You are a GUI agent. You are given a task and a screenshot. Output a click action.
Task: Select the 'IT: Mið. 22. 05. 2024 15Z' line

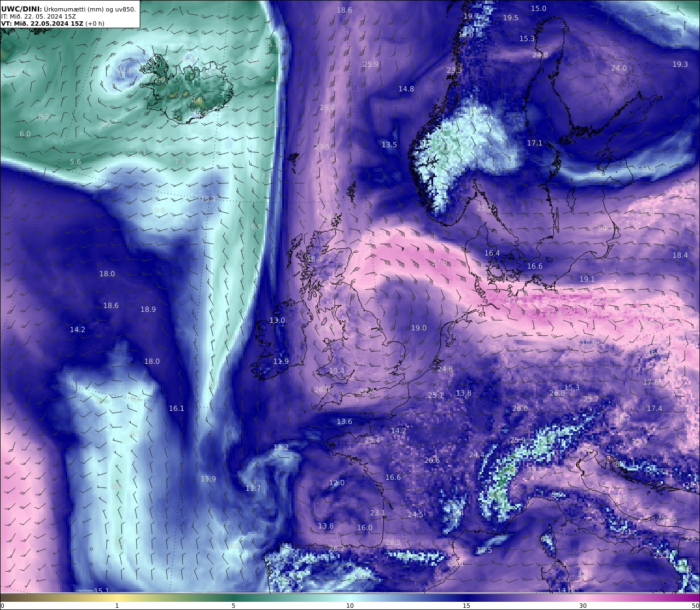39,16
